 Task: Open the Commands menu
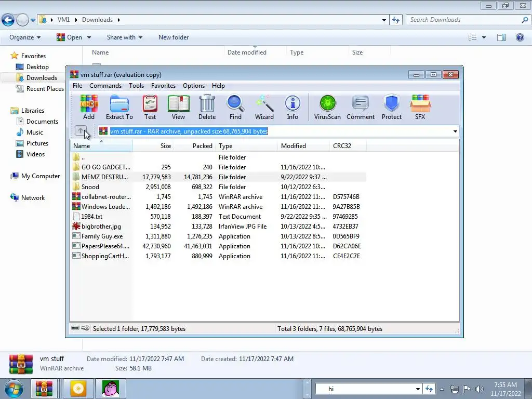pyautogui.click(x=105, y=86)
